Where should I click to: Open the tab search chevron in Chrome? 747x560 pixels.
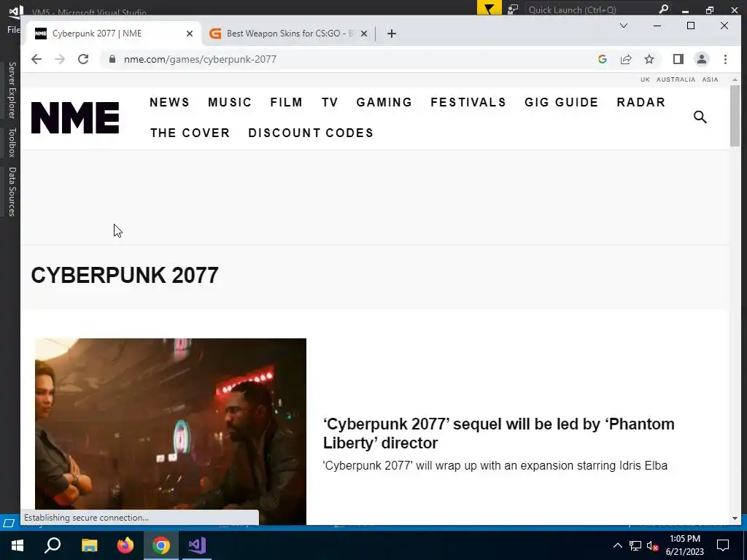click(x=623, y=26)
